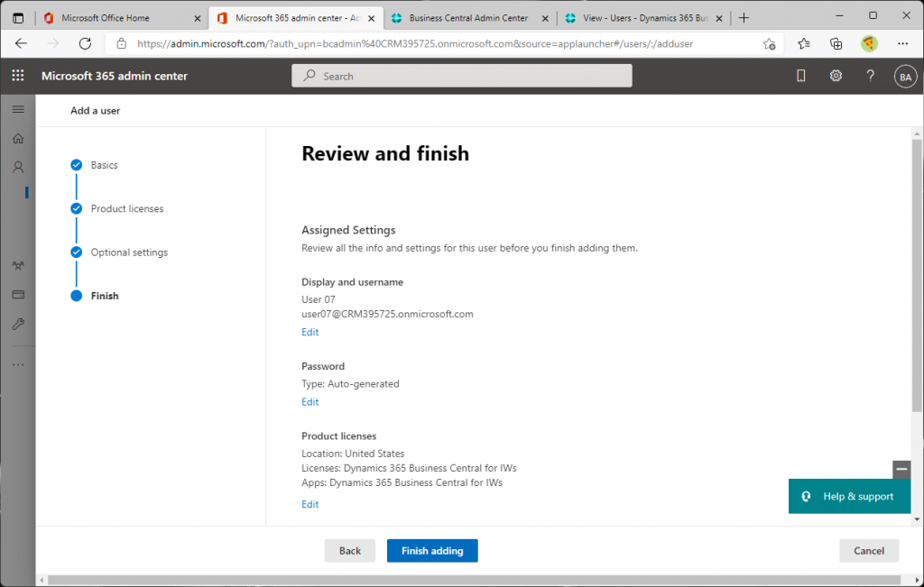This screenshot has width=924, height=587.
Task: Edit the Display and username section
Action: click(x=310, y=332)
